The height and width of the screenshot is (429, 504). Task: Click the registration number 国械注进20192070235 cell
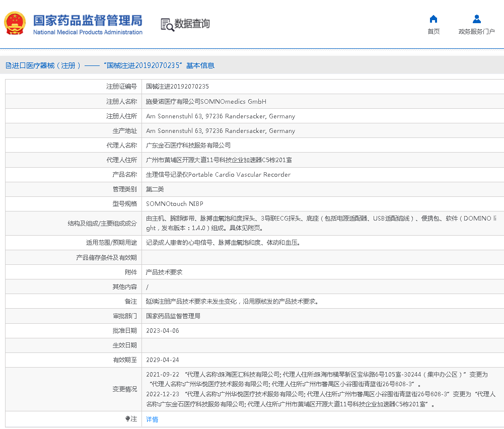coord(177,87)
